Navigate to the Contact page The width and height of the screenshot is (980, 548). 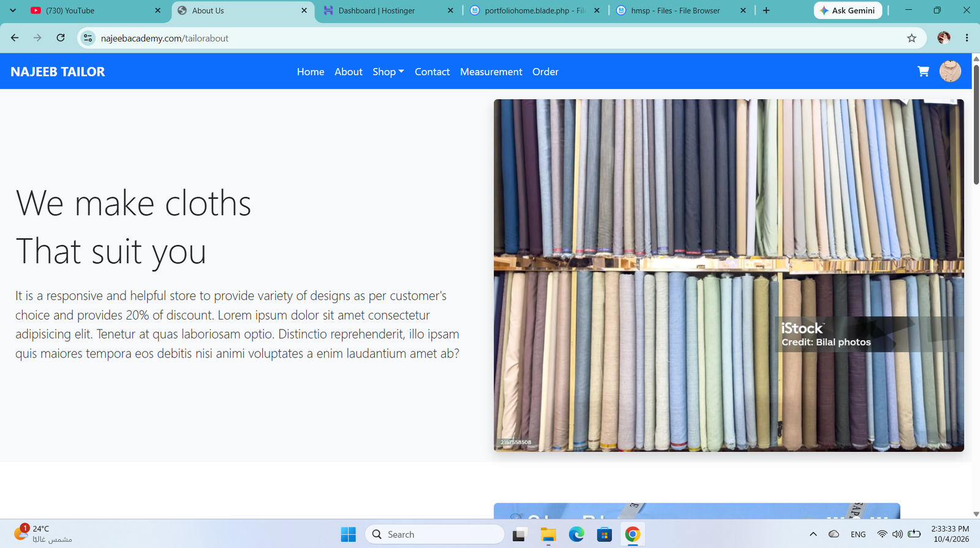click(432, 72)
